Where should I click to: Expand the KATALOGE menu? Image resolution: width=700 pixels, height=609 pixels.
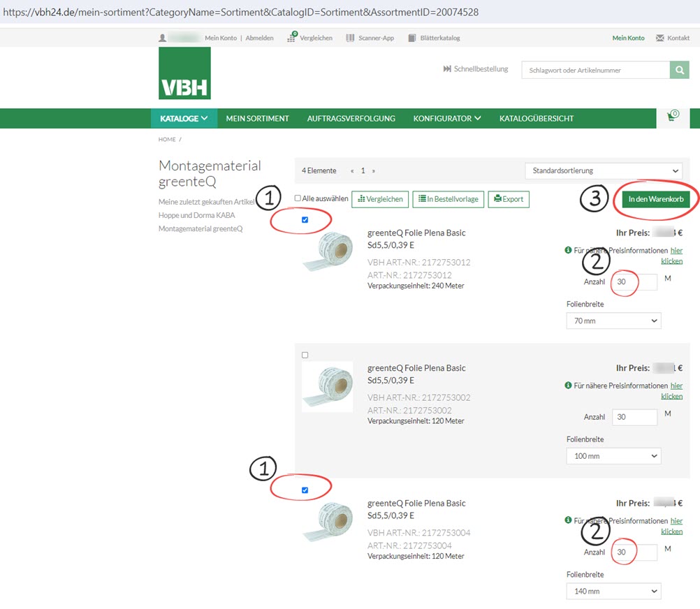click(184, 118)
